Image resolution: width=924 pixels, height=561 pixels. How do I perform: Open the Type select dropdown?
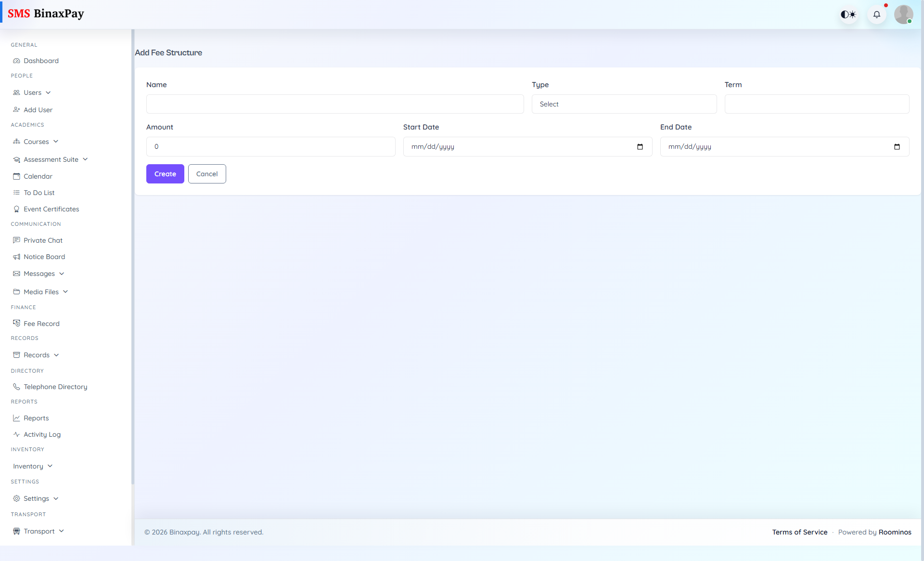coord(624,104)
